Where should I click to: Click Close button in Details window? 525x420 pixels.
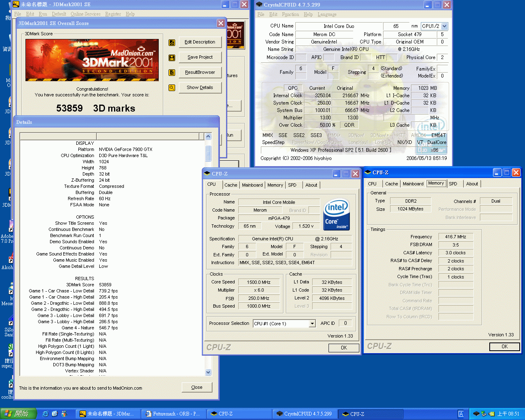pyautogui.click(x=197, y=387)
